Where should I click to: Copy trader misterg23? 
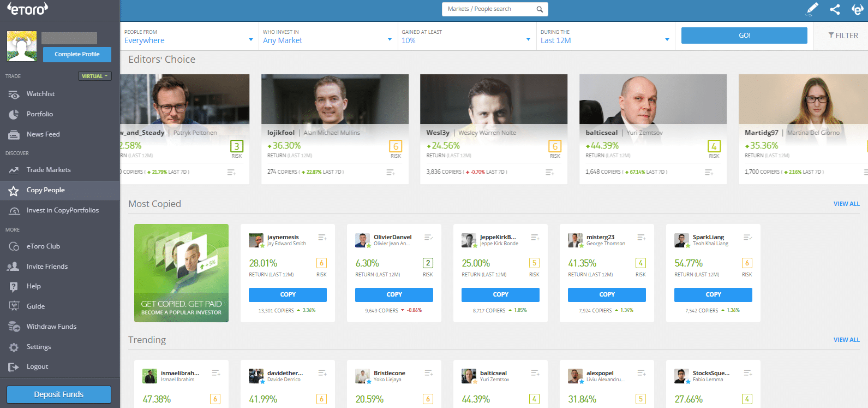tap(607, 295)
